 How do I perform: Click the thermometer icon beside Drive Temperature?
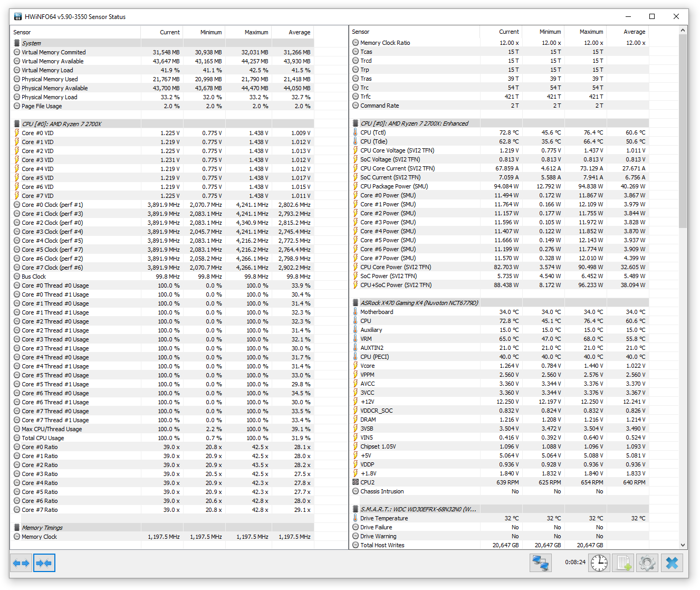[x=356, y=518]
